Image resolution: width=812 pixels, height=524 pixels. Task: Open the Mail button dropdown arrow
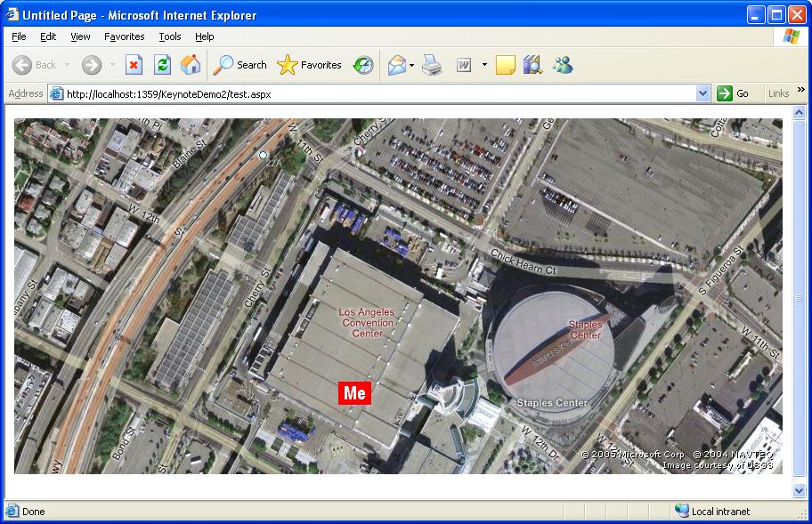pos(411,65)
